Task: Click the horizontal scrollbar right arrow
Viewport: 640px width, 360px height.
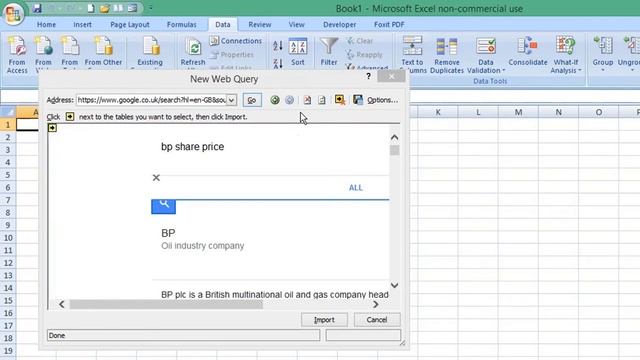Action: 376,304
